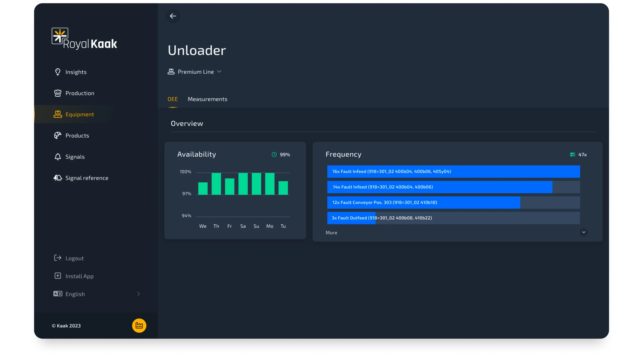This screenshot has height=362, width=644.
Task: Click the Premium Line conveyor icon
Action: pyautogui.click(x=171, y=72)
